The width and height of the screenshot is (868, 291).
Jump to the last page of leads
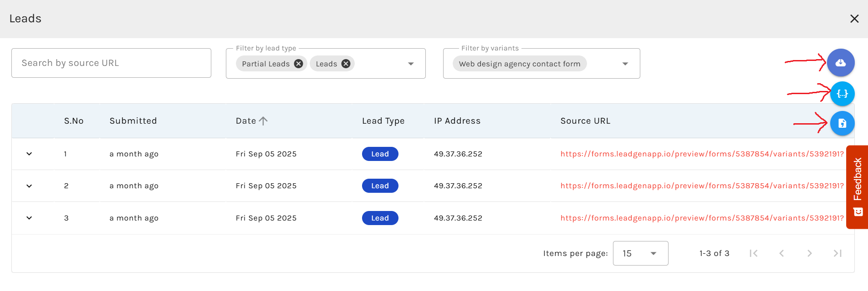(x=837, y=253)
